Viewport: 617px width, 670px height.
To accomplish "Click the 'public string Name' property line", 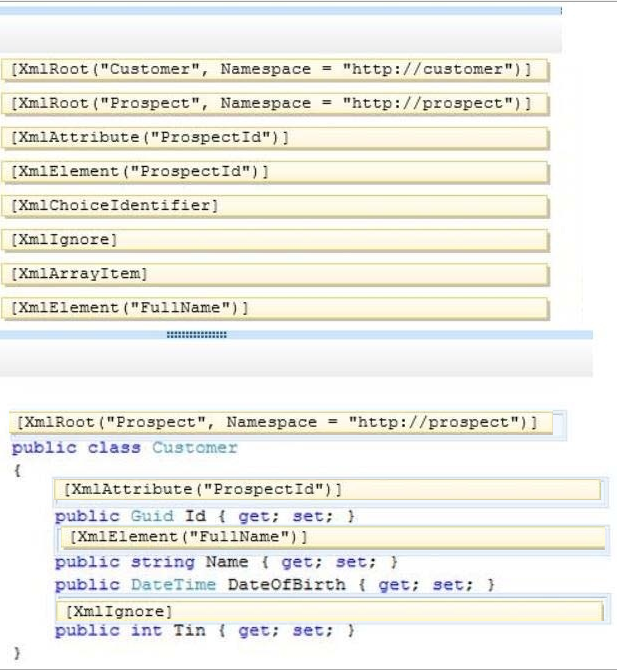I will point(226,562).
